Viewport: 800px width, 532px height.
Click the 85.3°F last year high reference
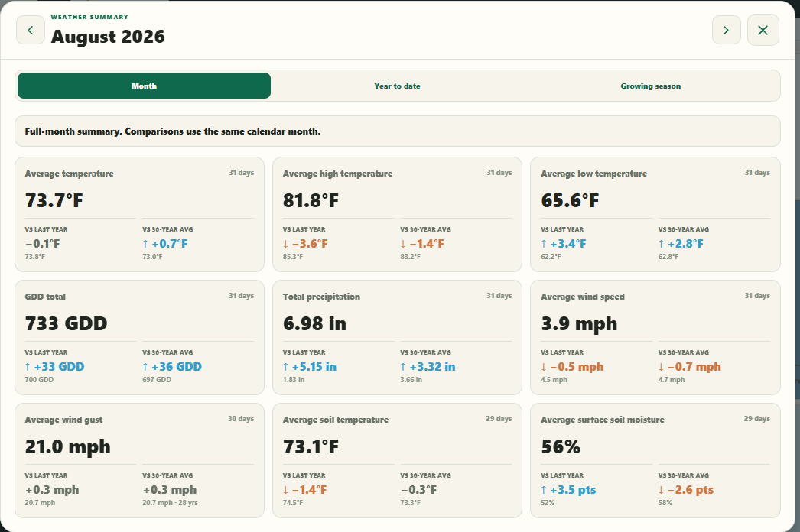293,257
